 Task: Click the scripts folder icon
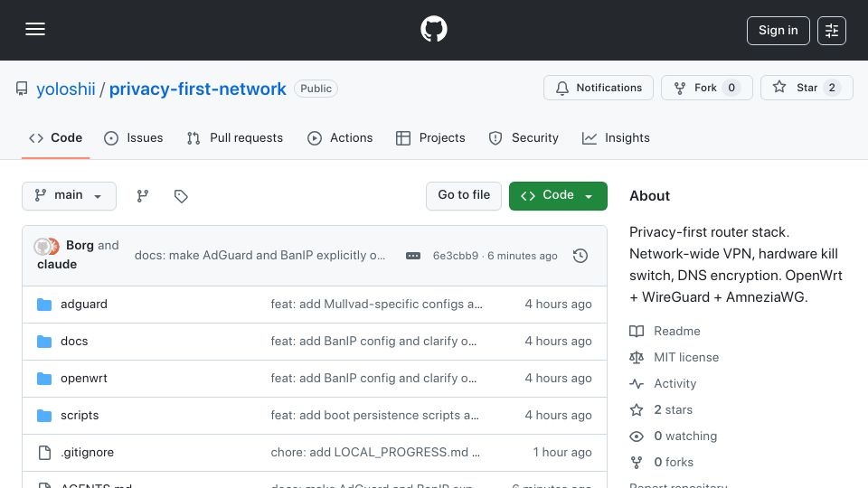[x=44, y=416]
